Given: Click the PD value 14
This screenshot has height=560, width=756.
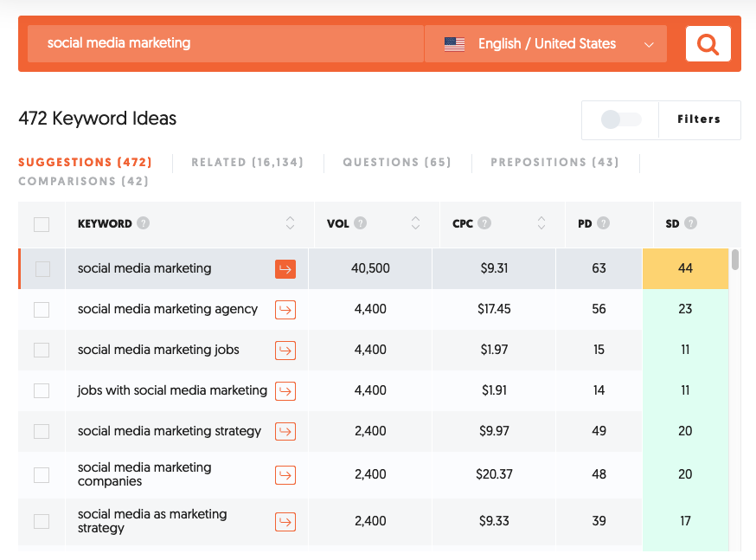Looking at the screenshot, I should pyautogui.click(x=599, y=389).
